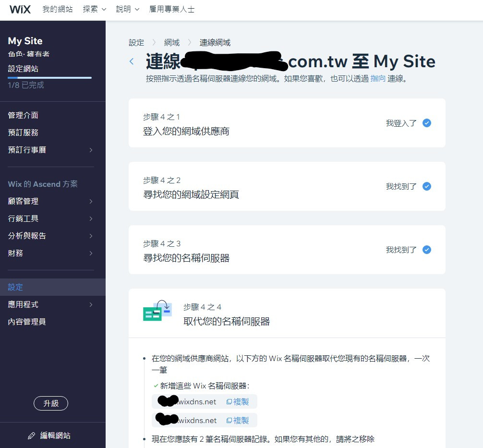Viewport: 483px width, 448px height.
Task: Click the 1/8 已完成 progress text
Action: [26, 85]
